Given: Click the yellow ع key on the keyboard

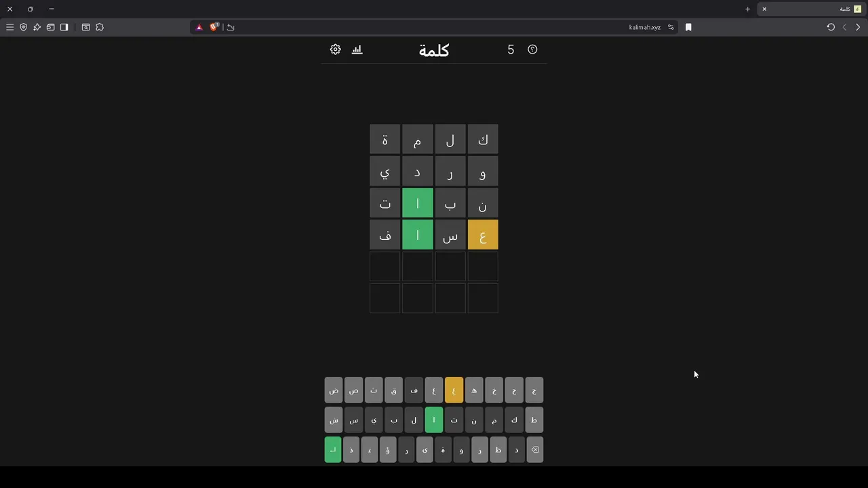Looking at the screenshot, I should tap(454, 390).
